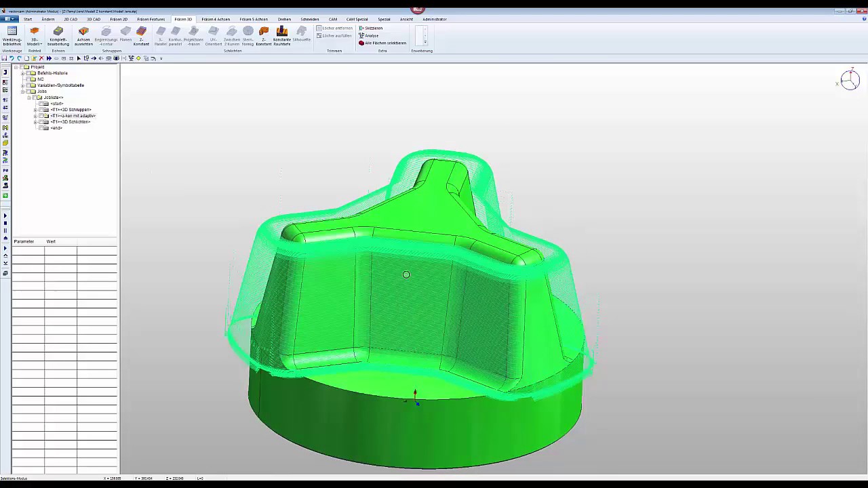Click the undo arrow icon
The height and width of the screenshot is (488, 868).
coord(12,58)
